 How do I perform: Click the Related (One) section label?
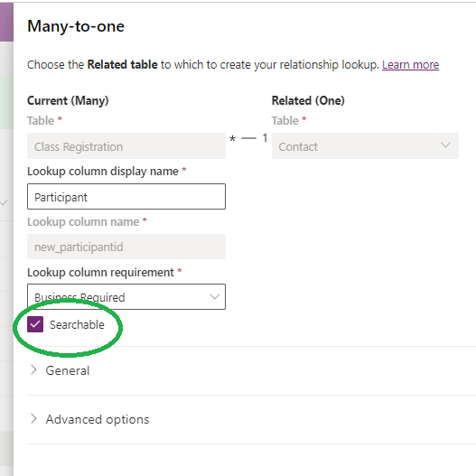point(308,100)
